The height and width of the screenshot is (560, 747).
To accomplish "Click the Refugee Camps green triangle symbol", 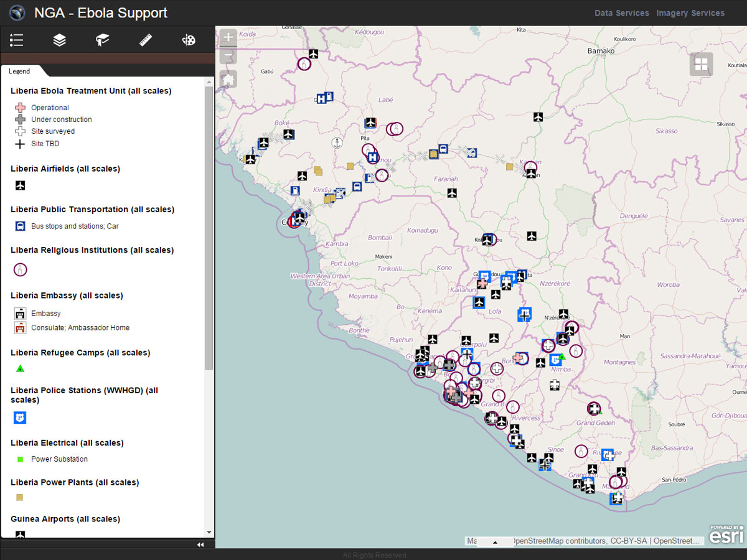I will pos(19,368).
